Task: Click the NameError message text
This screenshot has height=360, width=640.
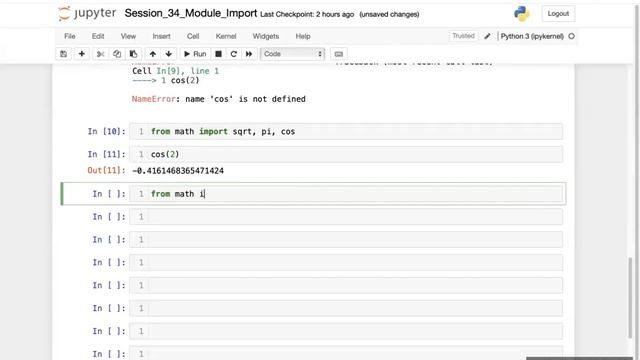Action: coord(219,99)
